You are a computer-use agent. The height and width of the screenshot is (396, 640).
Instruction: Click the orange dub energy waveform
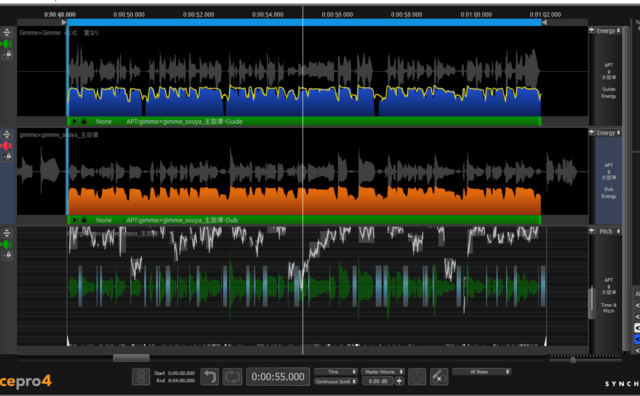pyautogui.click(x=304, y=201)
